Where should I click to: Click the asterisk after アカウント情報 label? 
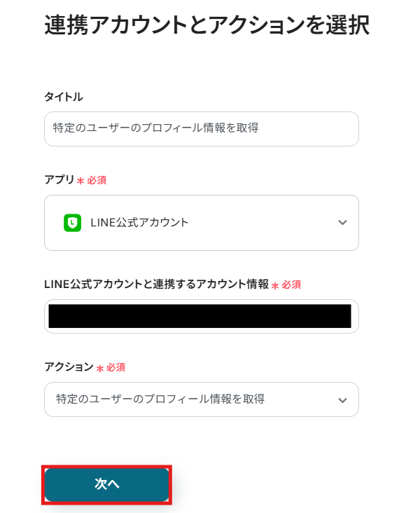click(275, 285)
